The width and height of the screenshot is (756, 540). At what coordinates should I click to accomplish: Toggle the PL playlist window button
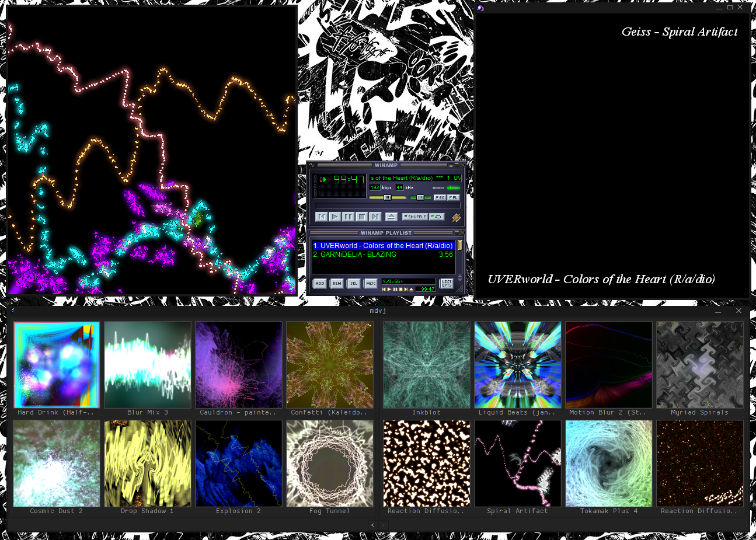click(454, 197)
